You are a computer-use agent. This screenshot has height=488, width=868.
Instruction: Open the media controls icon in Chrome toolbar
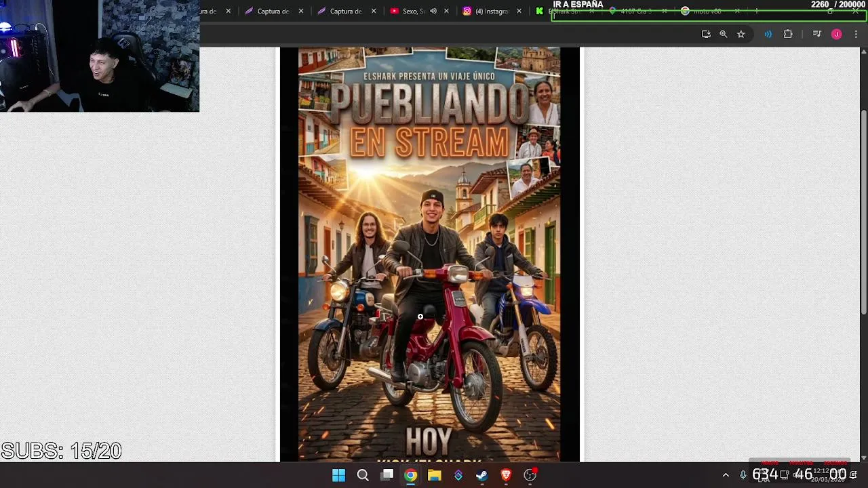817,34
